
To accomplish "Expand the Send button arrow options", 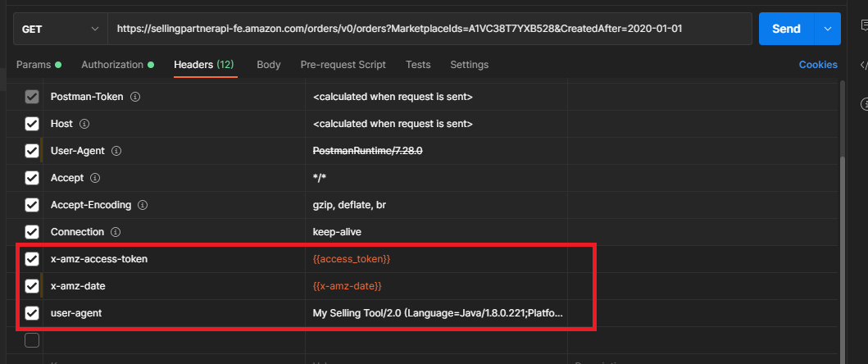I will pyautogui.click(x=826, y=29).
